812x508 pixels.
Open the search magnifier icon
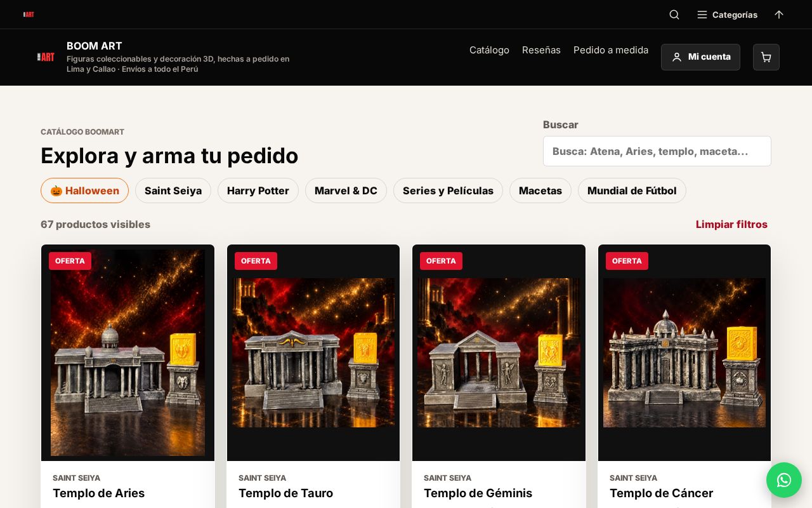674,15
